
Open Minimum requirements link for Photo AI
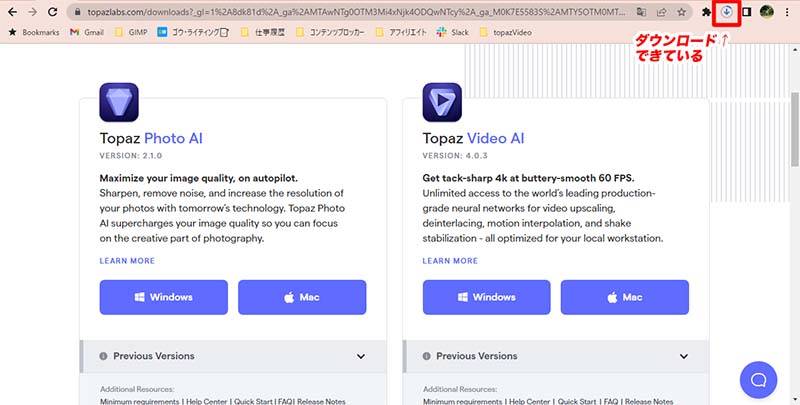(140, 401)
